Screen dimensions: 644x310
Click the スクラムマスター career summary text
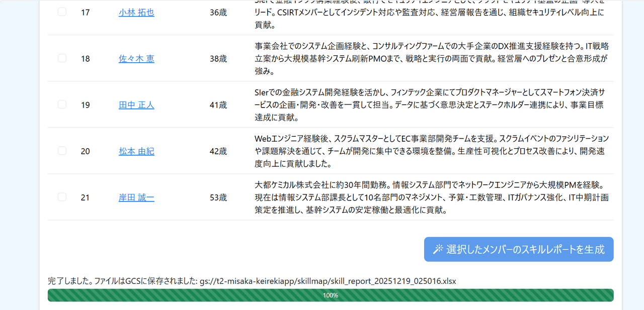432,151
